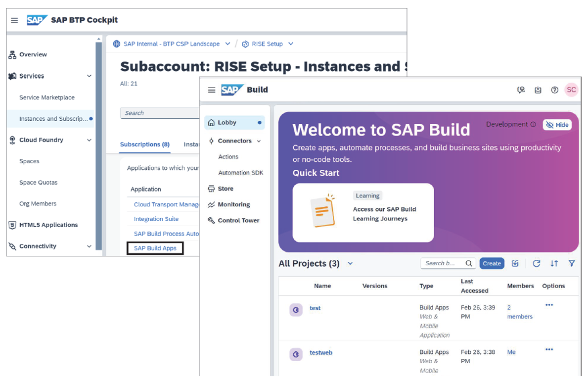Refresh the All Projects list

click(x=537, y=263)
